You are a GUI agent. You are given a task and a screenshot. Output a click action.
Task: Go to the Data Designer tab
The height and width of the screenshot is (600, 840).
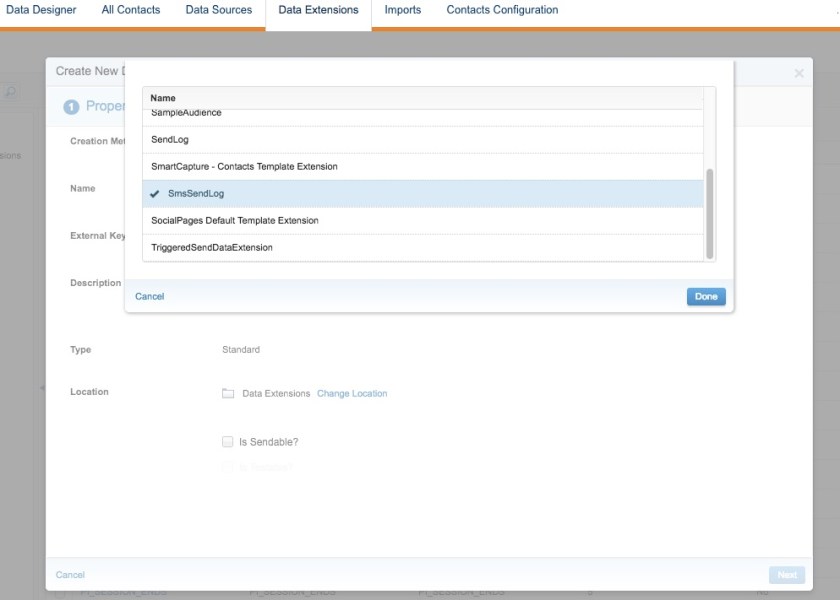(41, 10)
